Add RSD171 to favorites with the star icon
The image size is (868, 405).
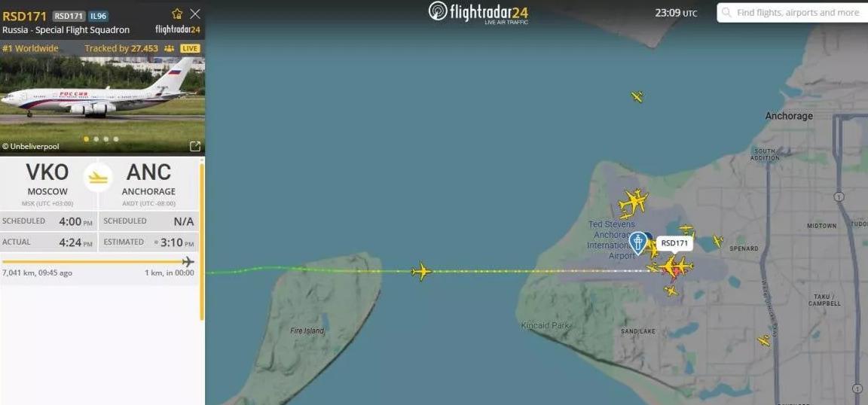pos(177,14)
